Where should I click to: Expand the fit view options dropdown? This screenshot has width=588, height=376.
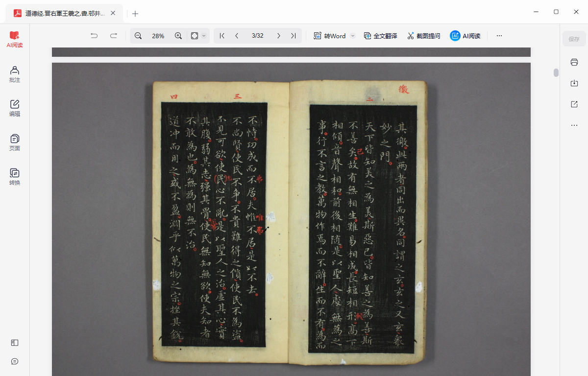click(x=204, y=36)
